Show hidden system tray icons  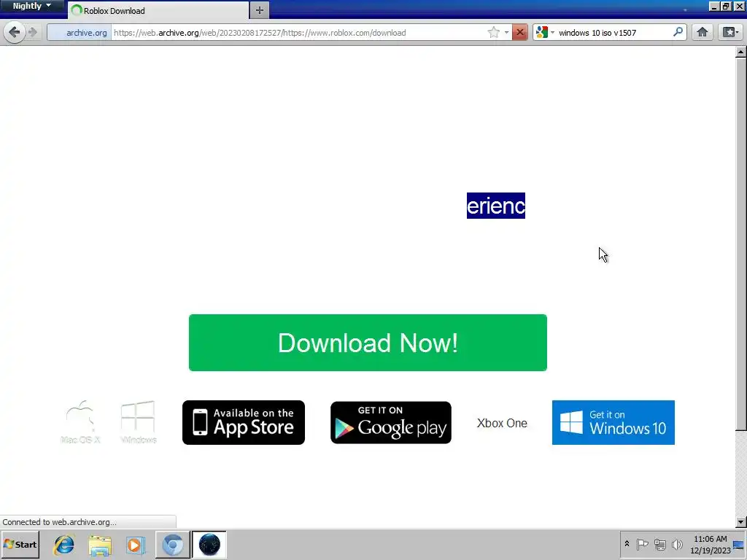coord(627,544)
